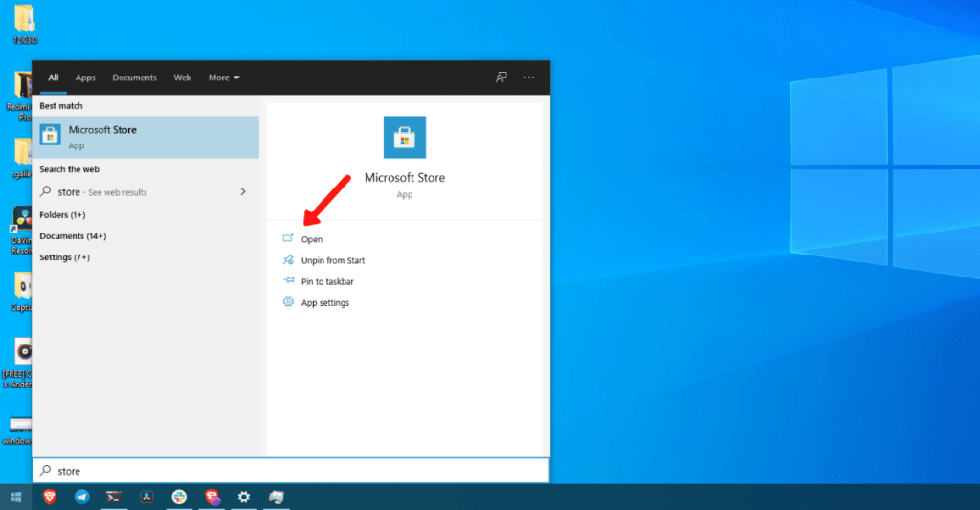Image resolution: width=980 pixels, height=510 pixels.
Task: Expand the More filter dropdown
Action: pos(224,78)
